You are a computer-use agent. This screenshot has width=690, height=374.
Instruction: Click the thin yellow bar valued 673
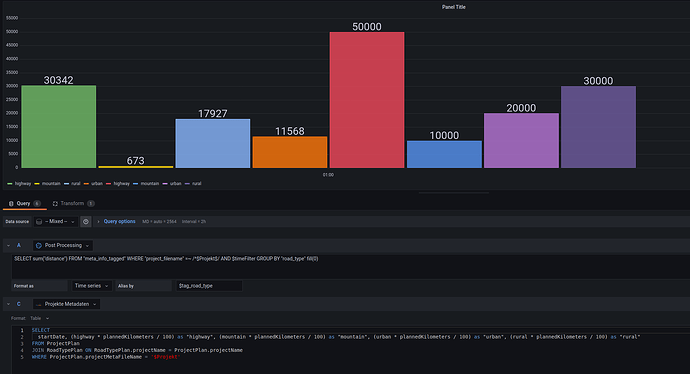coord(136,167)
